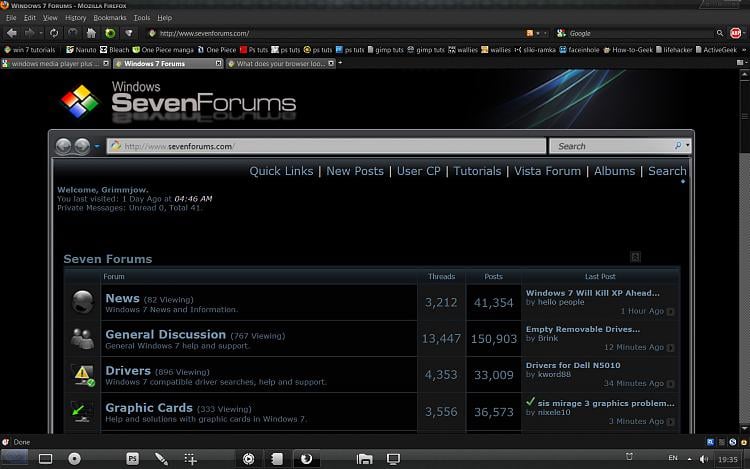Open the News forum
This screenshot has width=750, height=469.
click(122, 298)
